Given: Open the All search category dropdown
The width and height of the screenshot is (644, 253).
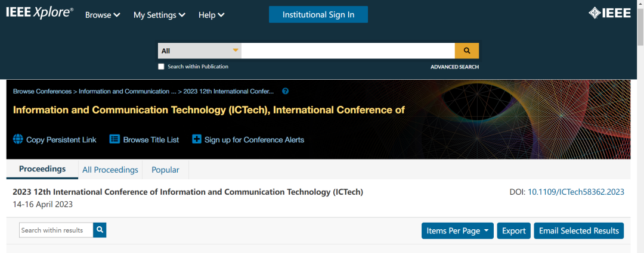Looking at the screenshot, I should point(200,51).
